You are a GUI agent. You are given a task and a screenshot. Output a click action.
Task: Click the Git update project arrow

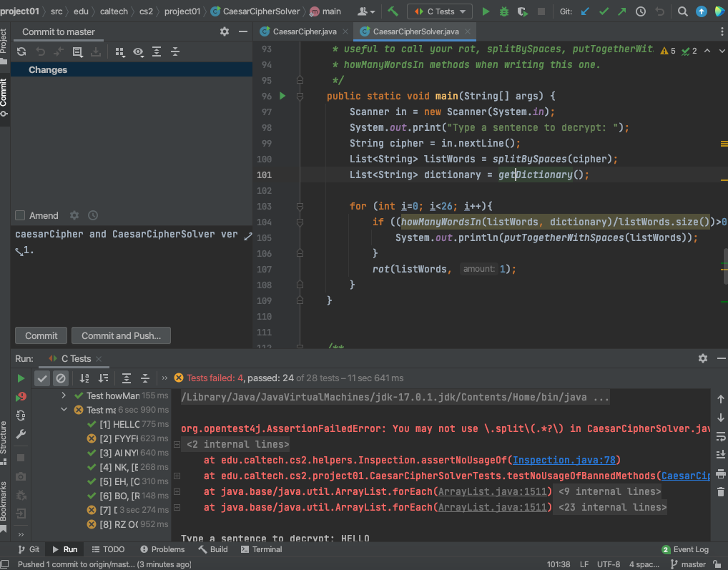(x=586, y=11)
